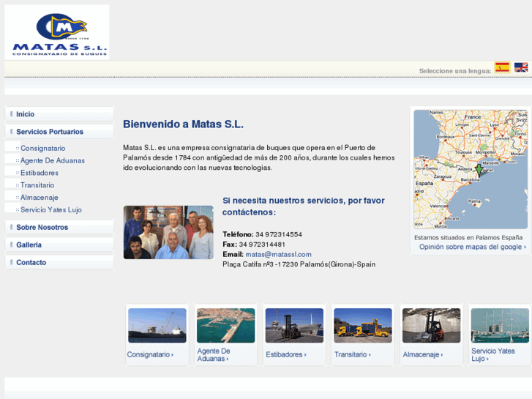
Task: Click Estamos situados en Palamos España text
Action: [468, 237]
